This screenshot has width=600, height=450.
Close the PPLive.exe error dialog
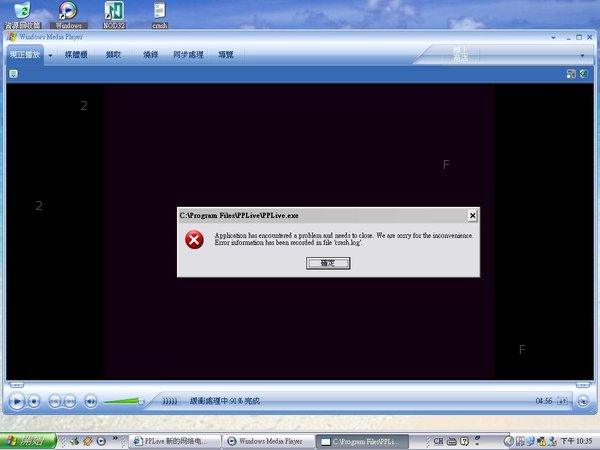pyautogui.click(x=473, y=216)
